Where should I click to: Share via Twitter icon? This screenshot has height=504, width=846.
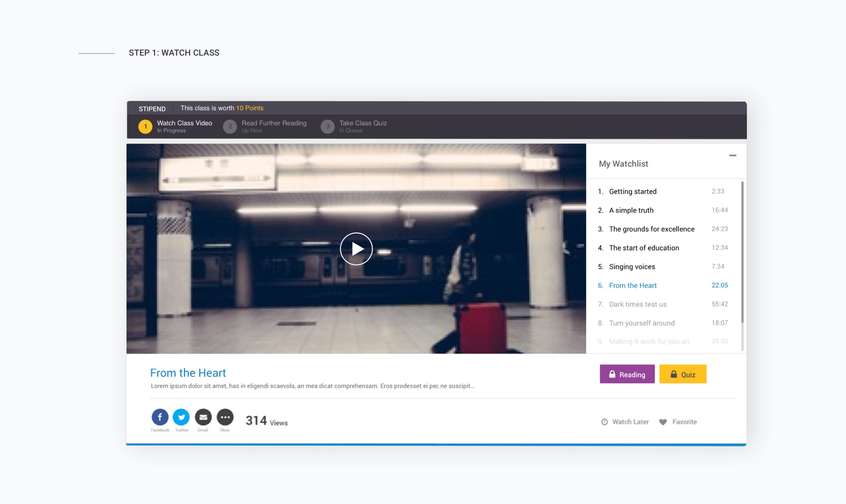[x=181, y=417]
